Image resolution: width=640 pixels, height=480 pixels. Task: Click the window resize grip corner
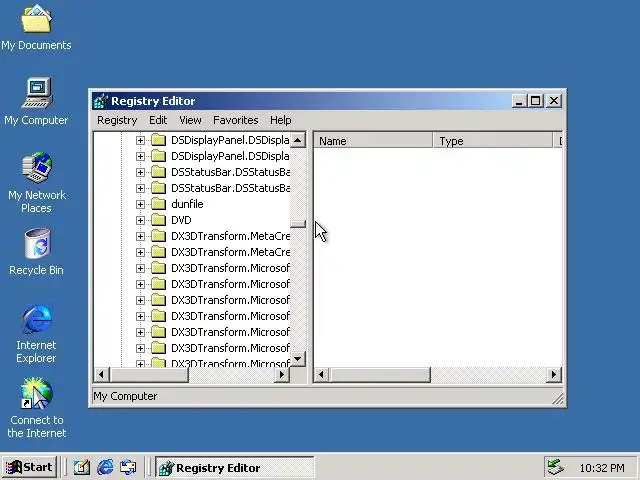pos(557,398)
